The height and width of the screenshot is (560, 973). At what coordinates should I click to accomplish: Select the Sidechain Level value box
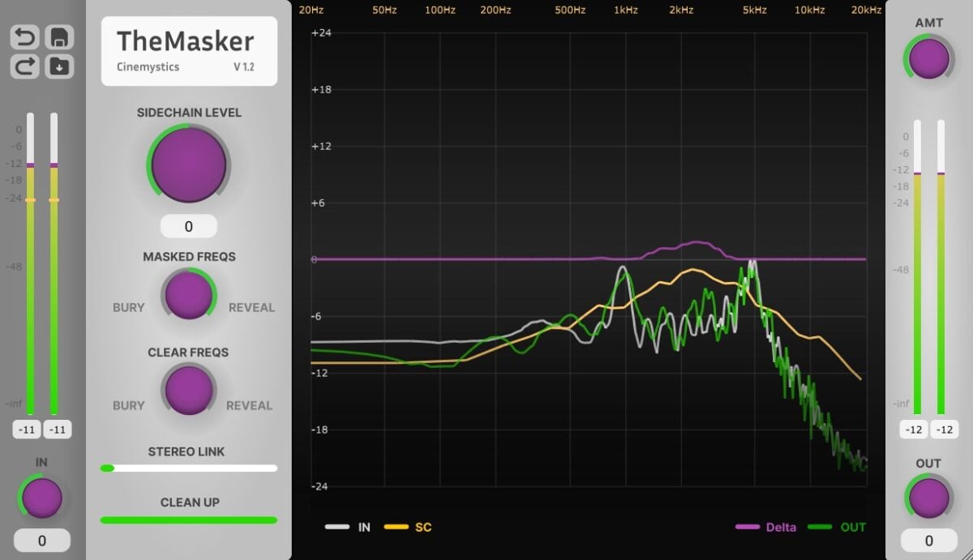(x=188, y=225)
